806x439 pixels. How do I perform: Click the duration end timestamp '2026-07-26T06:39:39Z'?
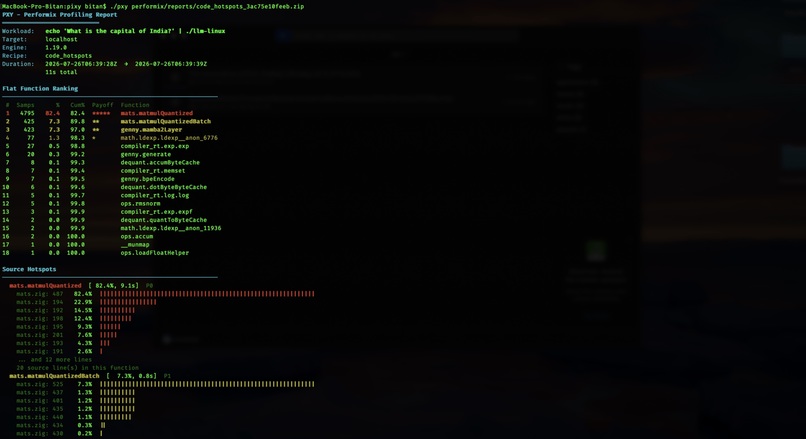tap(171, 64)
